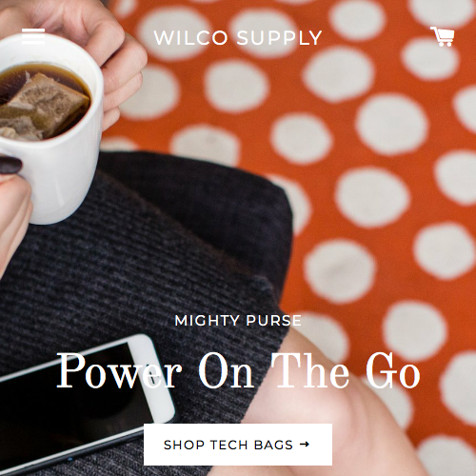Click the Power On The Go headline
The image size is (476, 476).
point(238,371)
